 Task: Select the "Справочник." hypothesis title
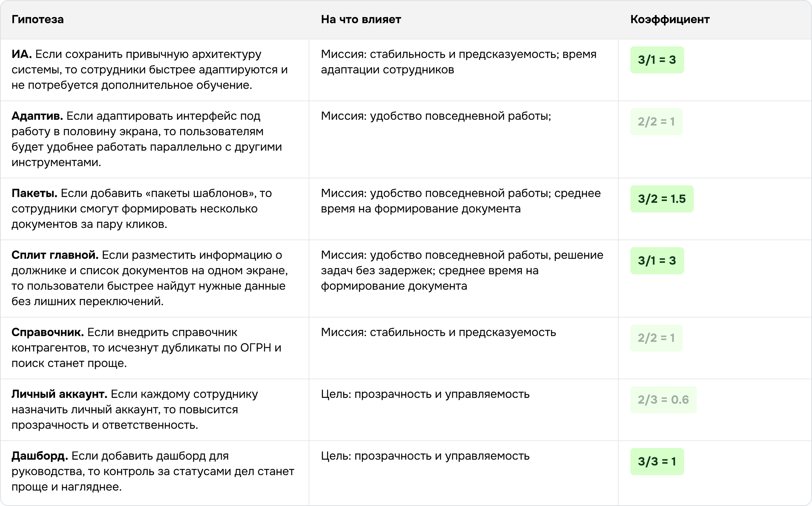48,332
